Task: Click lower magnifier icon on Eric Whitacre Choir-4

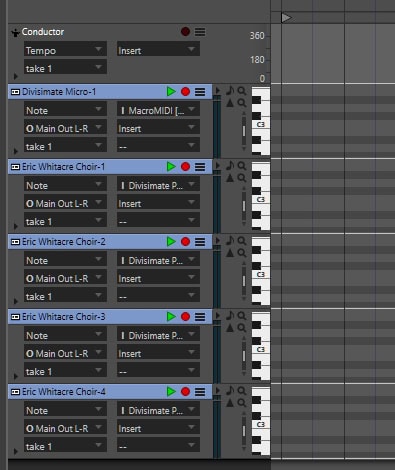Action: click(242, 403)
